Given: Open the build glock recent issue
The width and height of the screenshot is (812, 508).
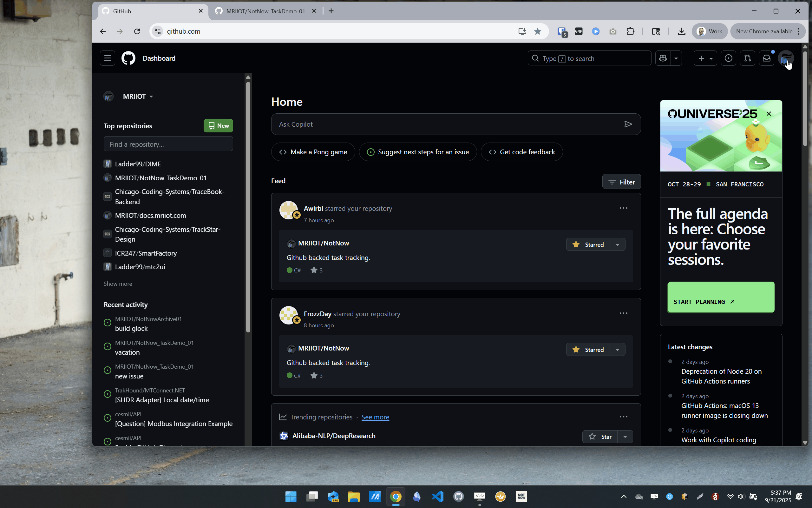Looking at the screenshot, I should tap(131, 328).
